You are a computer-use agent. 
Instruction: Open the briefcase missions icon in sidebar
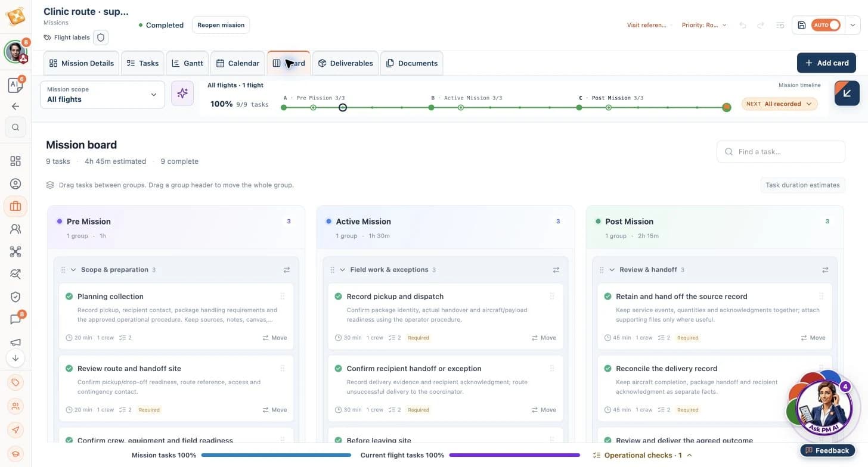[15, 206]
